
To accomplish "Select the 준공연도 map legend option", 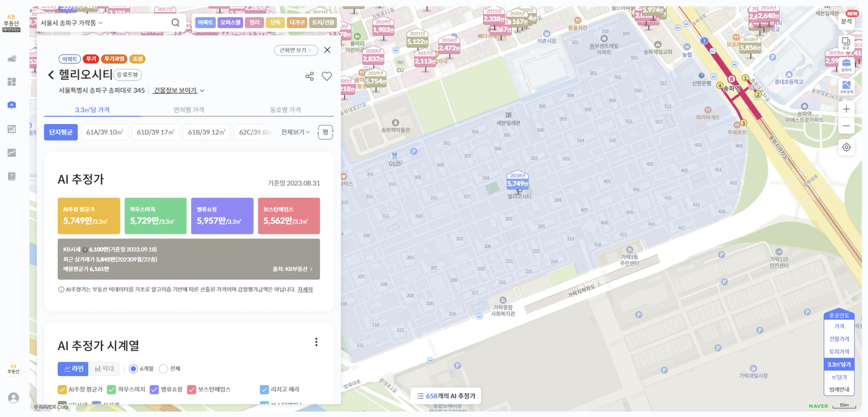I will [839, 315].
